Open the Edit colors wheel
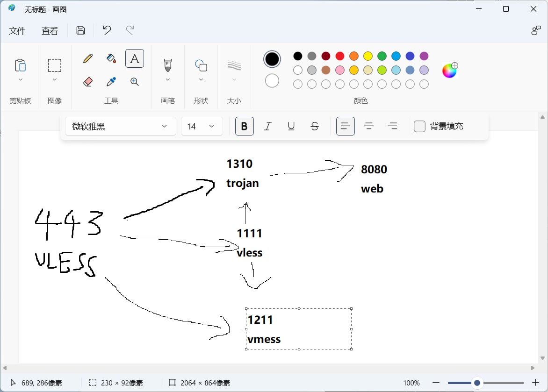The height and width of the screenshot is (392, 548). pos(450,70)
